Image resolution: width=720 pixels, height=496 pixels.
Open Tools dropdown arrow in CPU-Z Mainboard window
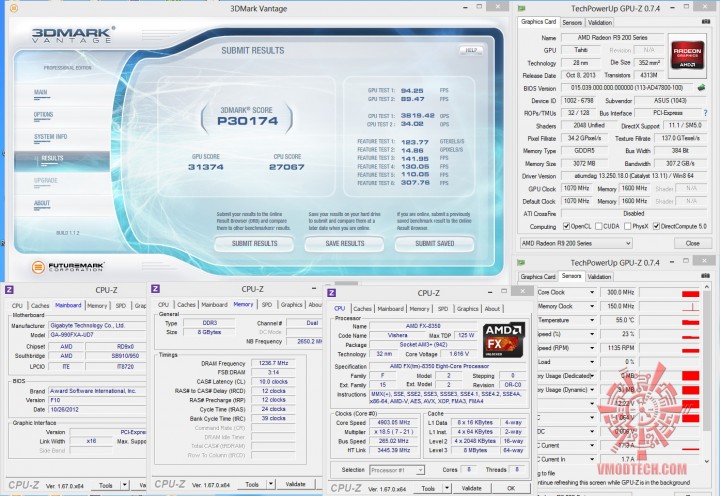click(124, 485)
